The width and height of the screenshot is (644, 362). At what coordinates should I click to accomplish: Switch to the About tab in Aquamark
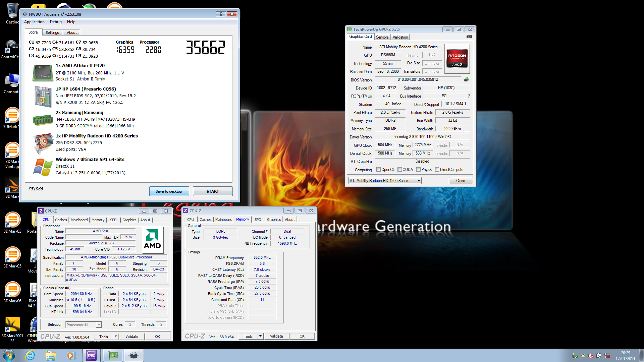[72, 33]
